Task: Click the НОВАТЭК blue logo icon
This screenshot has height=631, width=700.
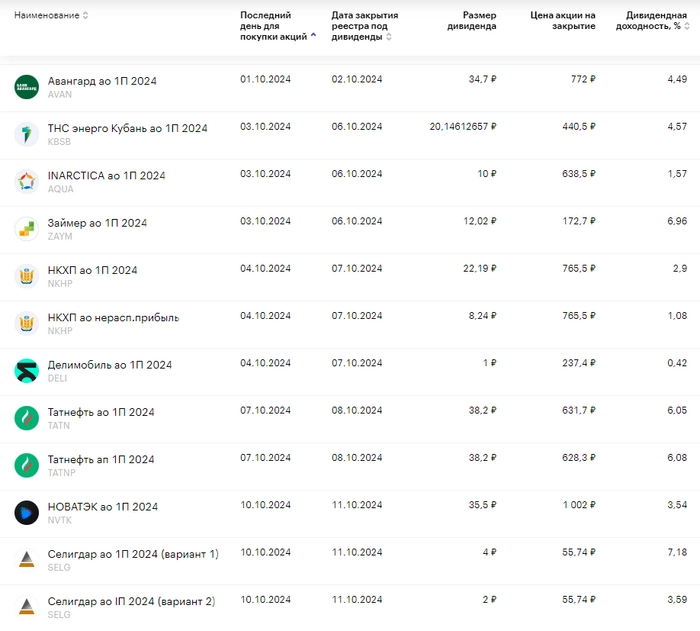Action: coord(27,513)
